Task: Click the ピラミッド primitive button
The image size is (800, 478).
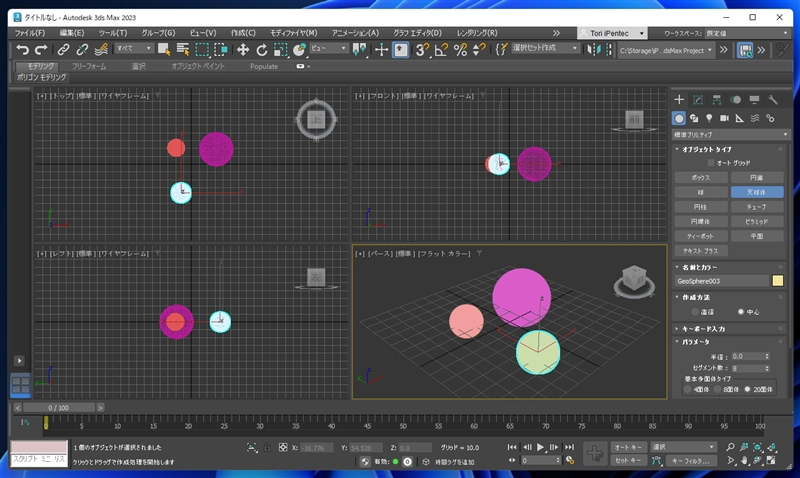Action: point(757,221)
